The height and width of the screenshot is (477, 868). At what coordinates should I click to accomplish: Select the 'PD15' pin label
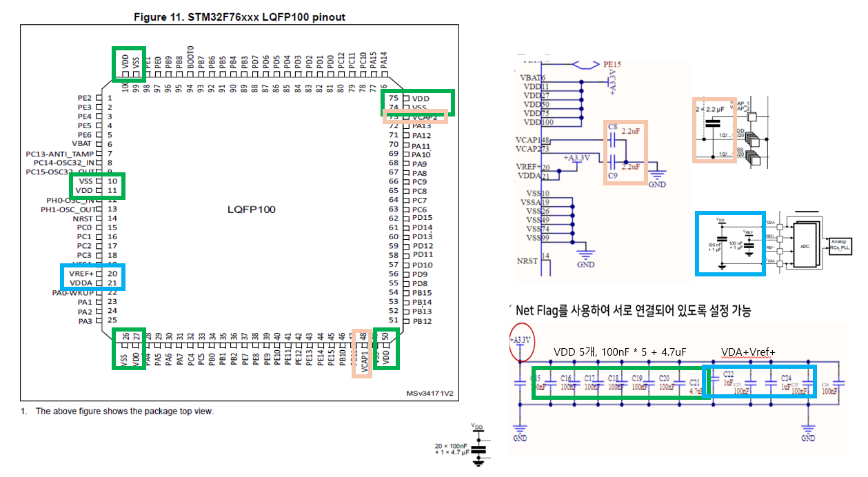[x=422, y=218]
